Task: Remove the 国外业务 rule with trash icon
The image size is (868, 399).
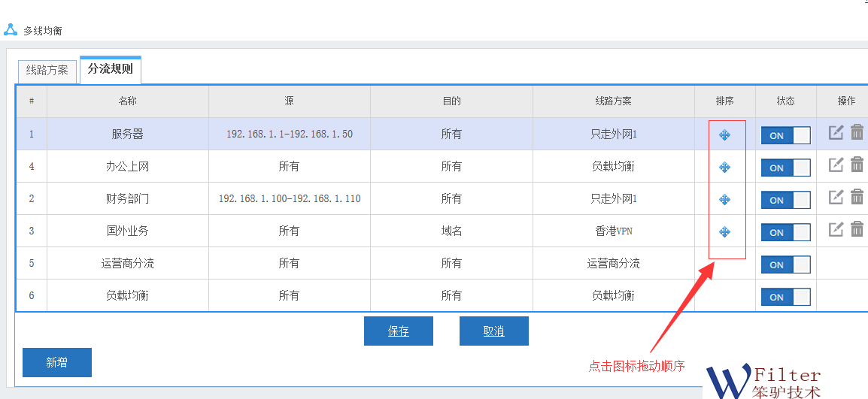Action: coord(857,229)
